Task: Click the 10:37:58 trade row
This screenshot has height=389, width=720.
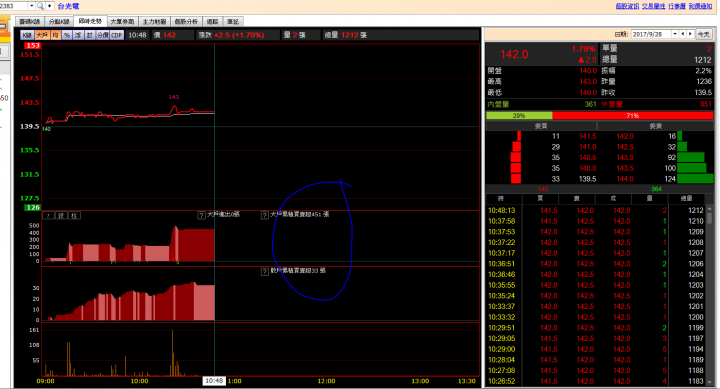Action: 596,221
